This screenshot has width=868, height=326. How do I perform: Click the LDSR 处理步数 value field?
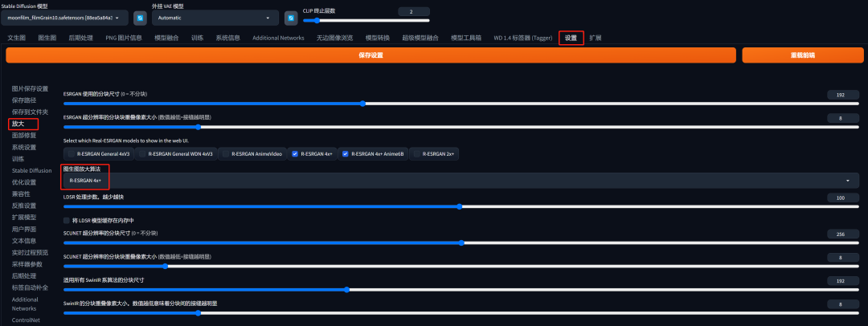click(841, 198)
